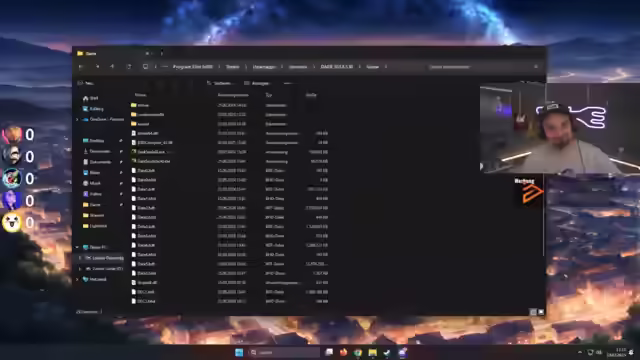Viewport: 640px width, 360px height.
Task: Collapse the Dieser PC tree node
Action: pyautogui.click(x=77, y=247)
